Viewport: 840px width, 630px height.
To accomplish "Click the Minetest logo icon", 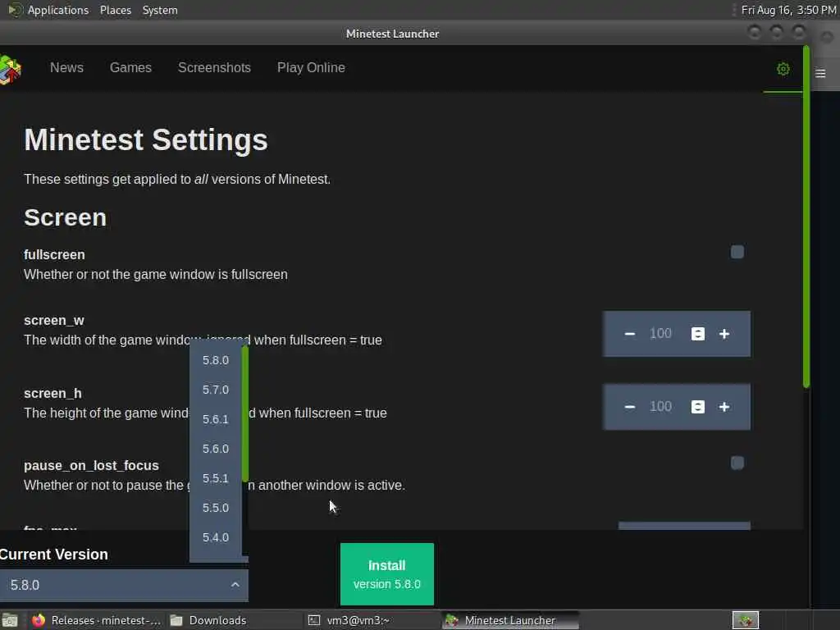I will (10, 70).
